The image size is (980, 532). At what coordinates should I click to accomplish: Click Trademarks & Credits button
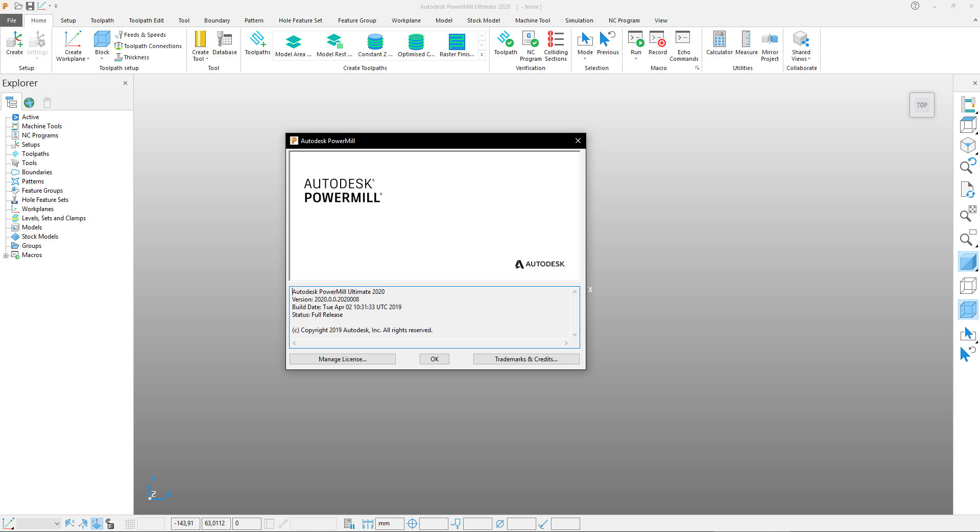527,359
